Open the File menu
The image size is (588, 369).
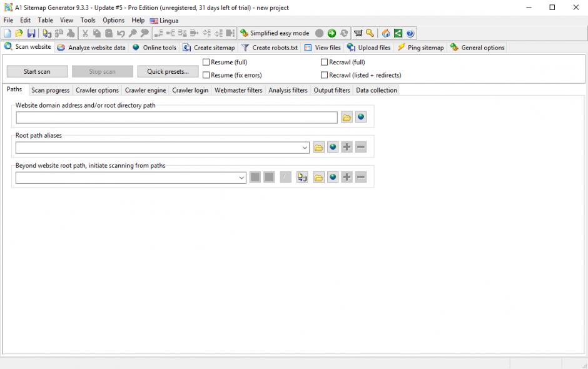tap(8, 20)
